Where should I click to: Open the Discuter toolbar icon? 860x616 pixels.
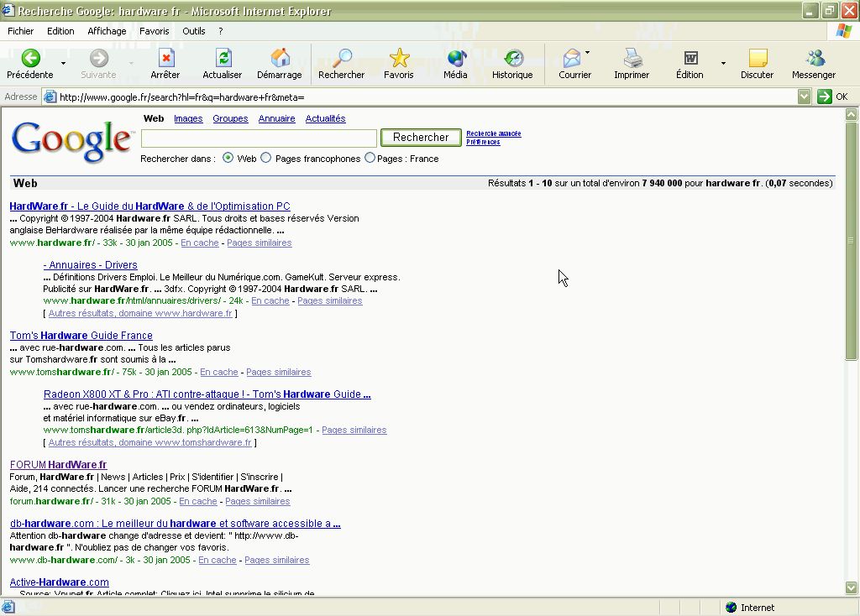(x=758, y=58)
